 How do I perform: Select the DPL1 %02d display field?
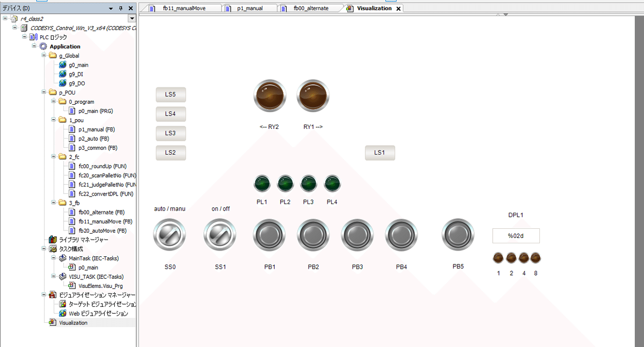pos(516,236)
